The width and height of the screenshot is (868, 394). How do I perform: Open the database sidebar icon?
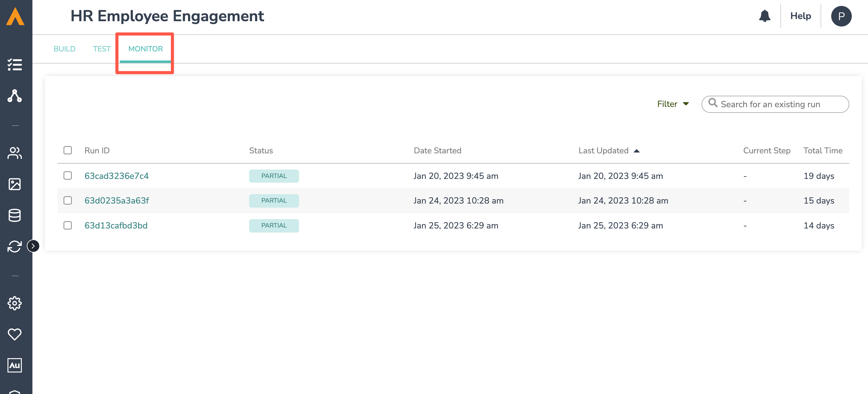[15, 215]
